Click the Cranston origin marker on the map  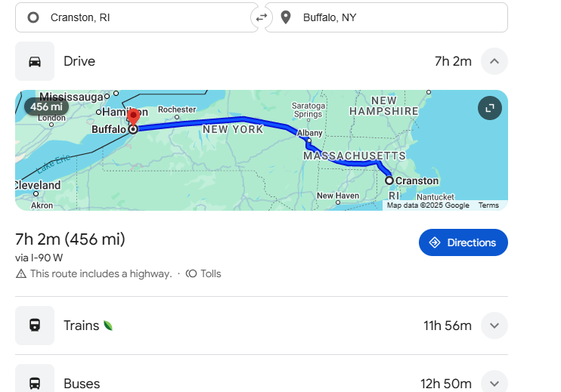click(x=389, y=181)
